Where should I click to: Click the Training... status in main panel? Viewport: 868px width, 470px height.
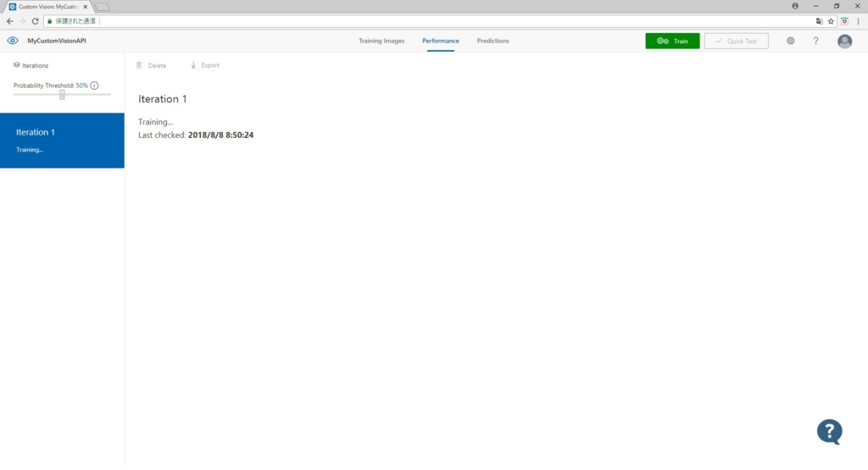(156, 122)
